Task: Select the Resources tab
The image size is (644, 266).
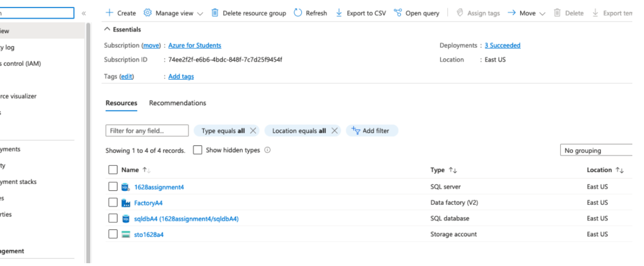Action: point(121,103)
